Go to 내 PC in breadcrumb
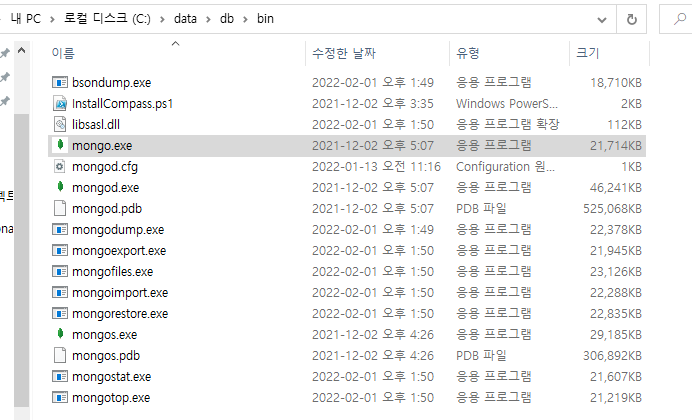The width and height of the screenshot is (692, 420). [x=26, y=19]
